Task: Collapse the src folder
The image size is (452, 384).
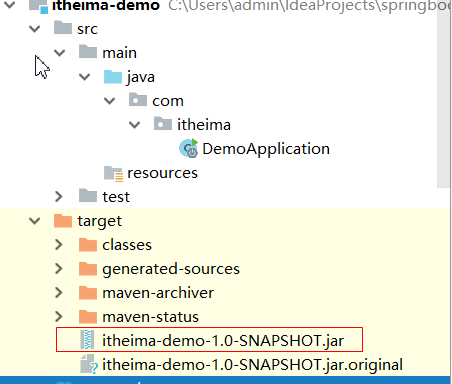Action: pos(35,29)
